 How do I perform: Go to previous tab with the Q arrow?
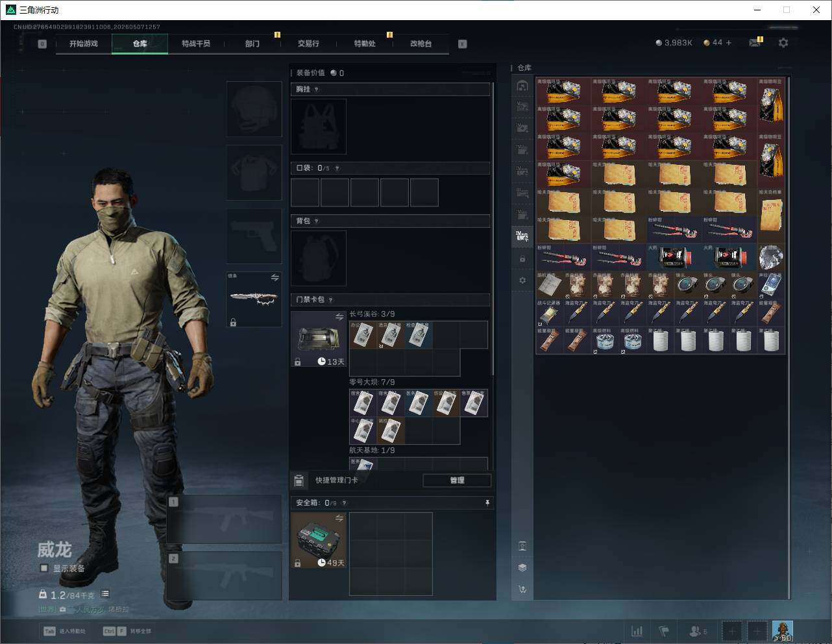tap(42, 44)
